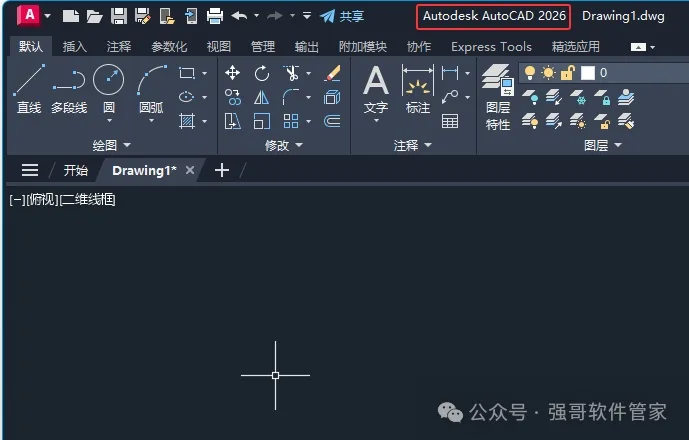Open the hatch tool dropdown arrow

205,121
